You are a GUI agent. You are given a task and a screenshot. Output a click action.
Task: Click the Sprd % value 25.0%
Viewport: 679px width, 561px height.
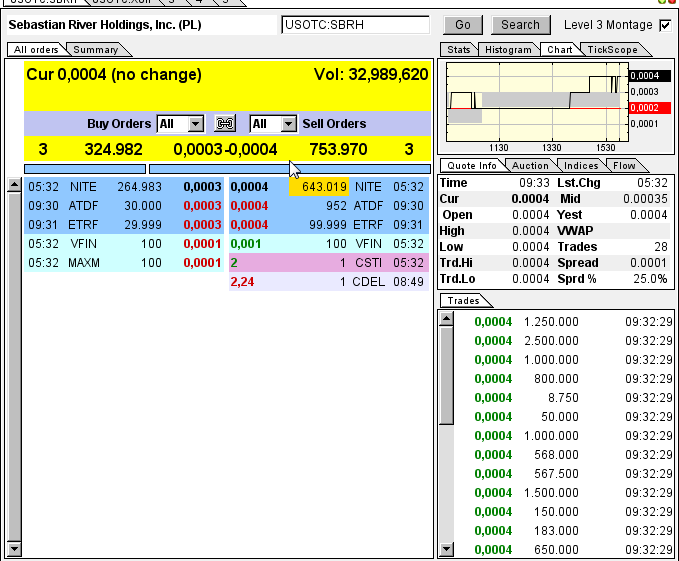pyautogui.click(x=650, y=279)
